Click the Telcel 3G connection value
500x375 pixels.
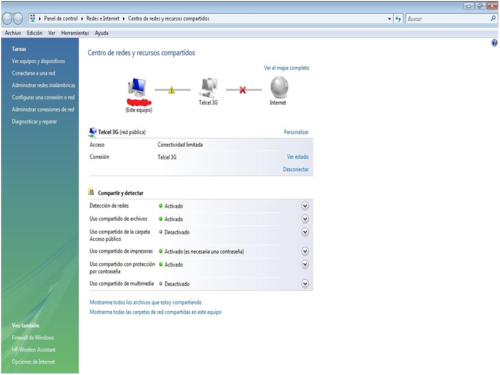[x=167, y=157]
